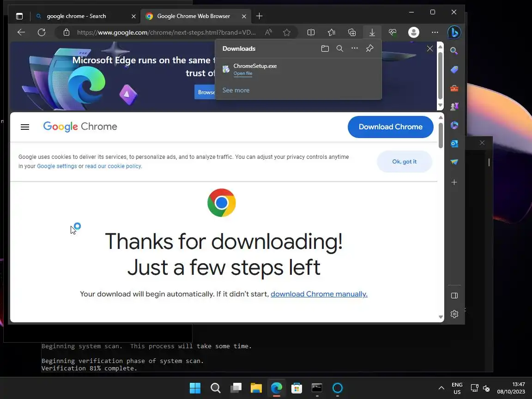
Task: Open Browser essentials heart icon
Action: click(393, 32)
